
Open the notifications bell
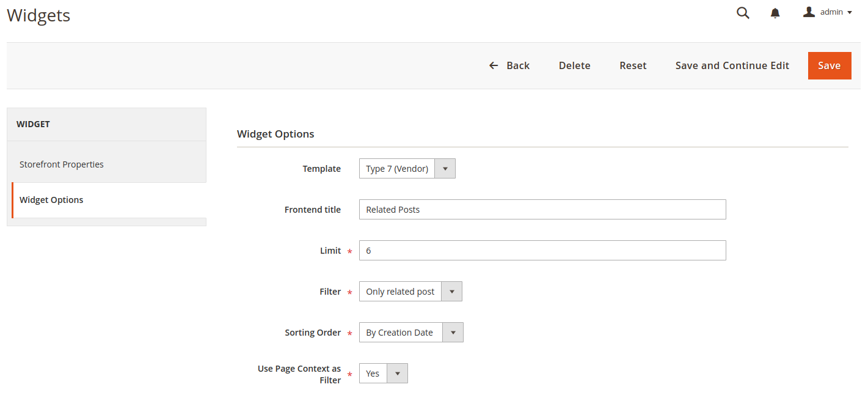point(775,13)
